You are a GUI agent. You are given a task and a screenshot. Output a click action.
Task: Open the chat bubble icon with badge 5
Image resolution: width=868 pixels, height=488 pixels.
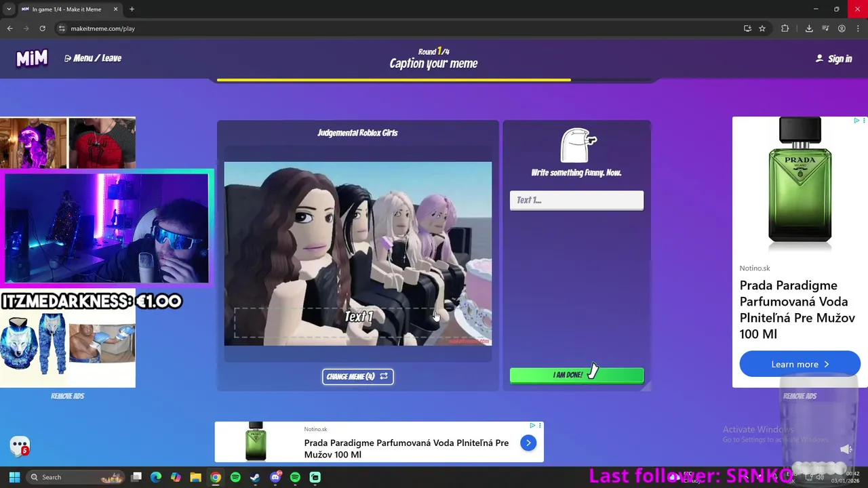pyautogui.click(x=20, y=446)
